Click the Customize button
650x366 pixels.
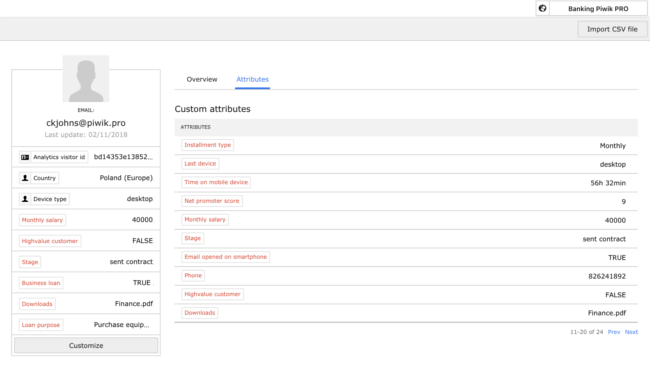(86, 345)
